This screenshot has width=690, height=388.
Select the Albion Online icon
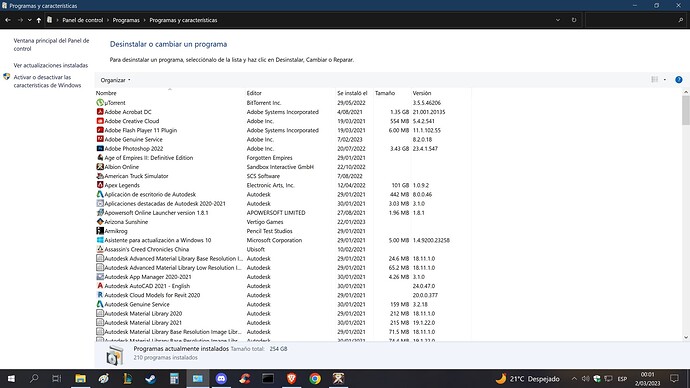[100, 167]
